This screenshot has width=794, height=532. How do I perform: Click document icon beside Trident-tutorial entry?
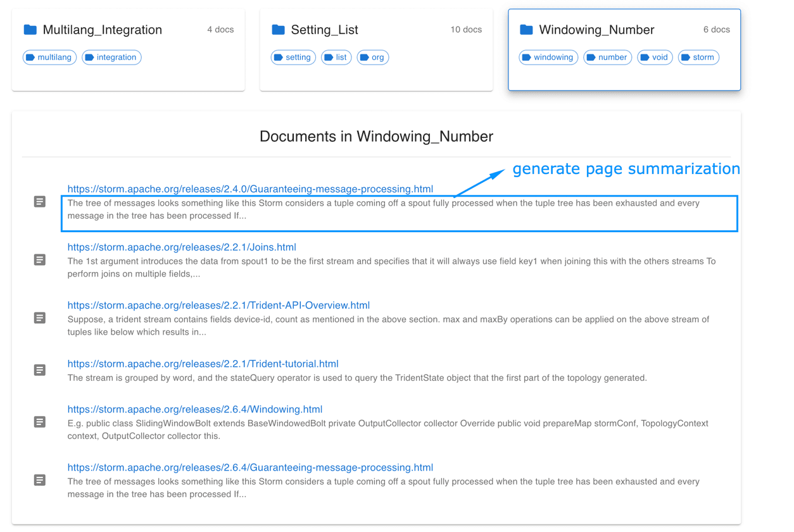[40, 370]
